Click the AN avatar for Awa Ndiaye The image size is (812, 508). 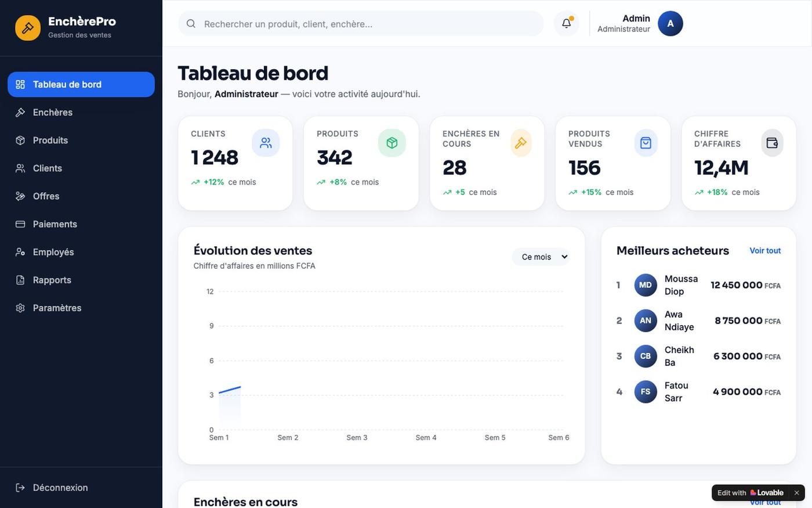click(x=646, y=320)
